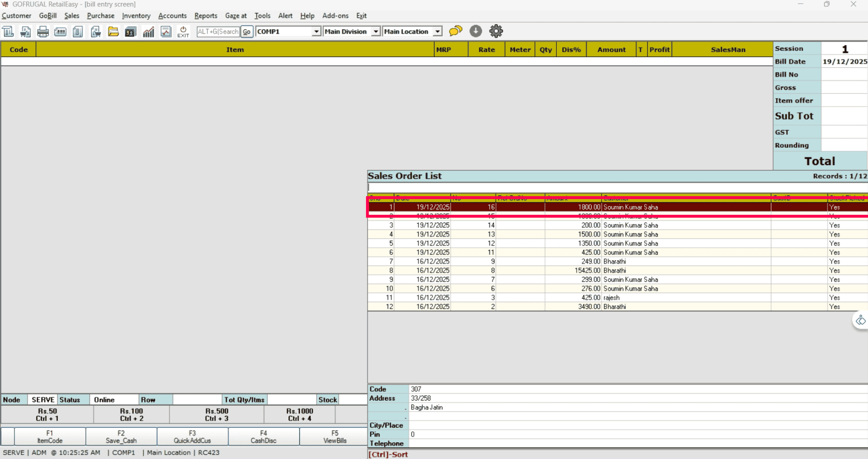Viewport: 868px width, 459px height.
Task: Click the cart with document toolbar icon
Action: 95,32
